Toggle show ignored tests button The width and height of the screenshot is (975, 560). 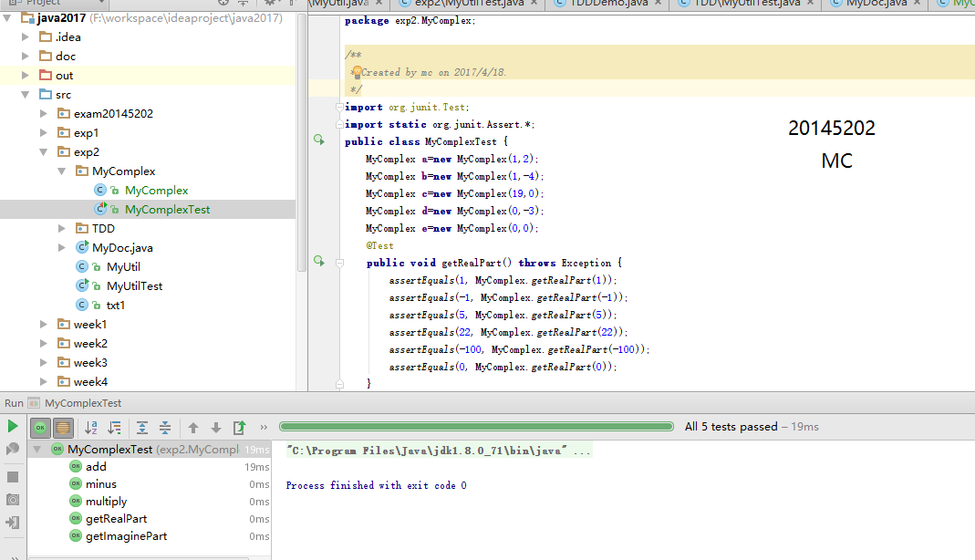pyautogui.click(x=63, y=427)
